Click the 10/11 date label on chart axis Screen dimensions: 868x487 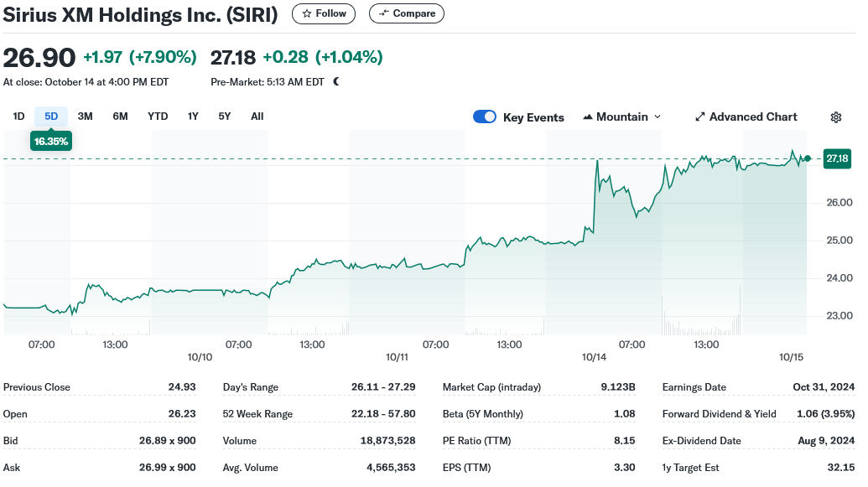[x=397, y=358]
